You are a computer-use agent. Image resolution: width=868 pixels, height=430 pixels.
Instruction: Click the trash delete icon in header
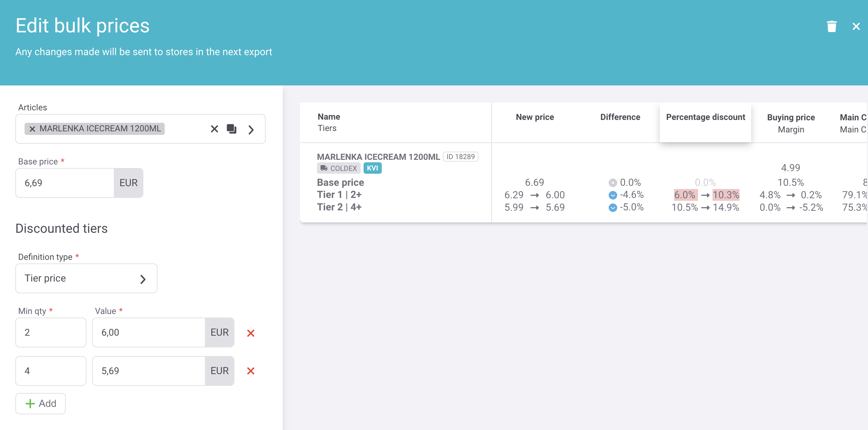tap(832, 26)
